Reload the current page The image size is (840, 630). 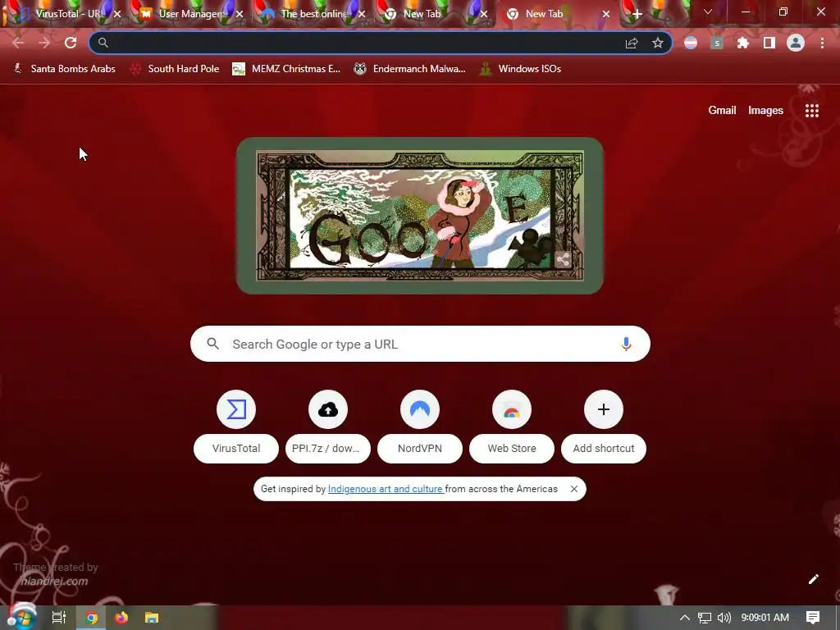point(71,43)
